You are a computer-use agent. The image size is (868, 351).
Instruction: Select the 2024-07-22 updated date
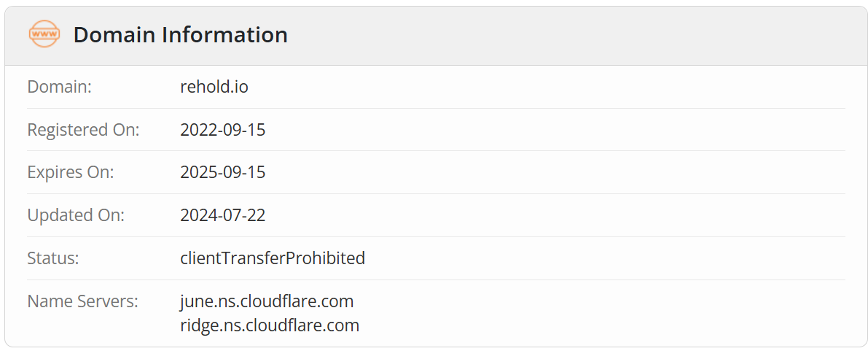coord(222,215)
